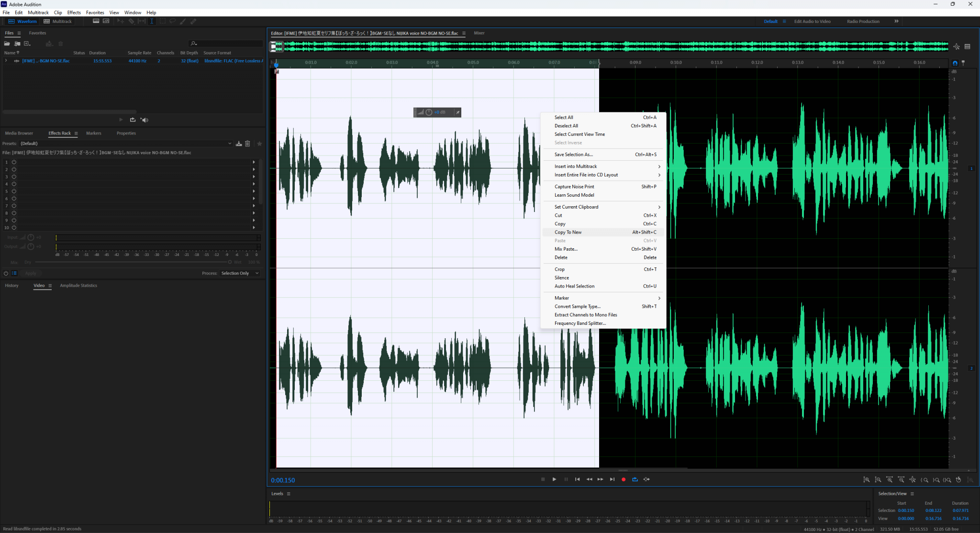The height and width of the screenshot is (533, 980).
Task: Choose Copy To New from context menu
Action: click(x=568, y=232)
